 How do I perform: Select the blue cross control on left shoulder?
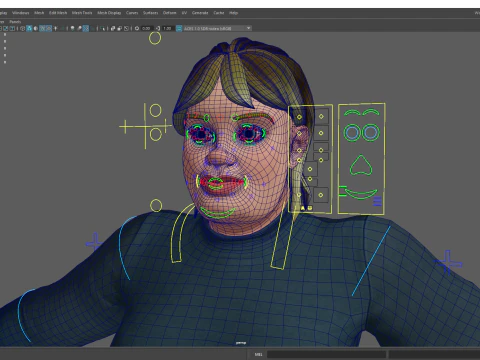[x=94, y=242]
